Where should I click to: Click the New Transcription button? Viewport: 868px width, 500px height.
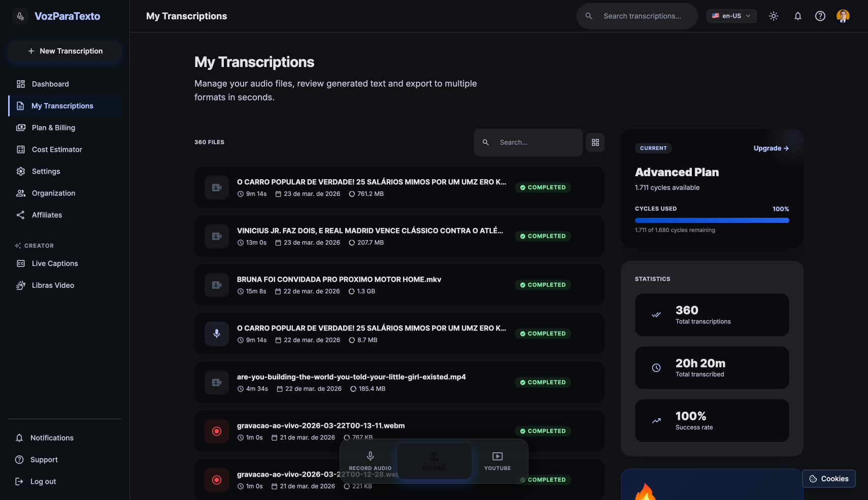coord(65,51)
